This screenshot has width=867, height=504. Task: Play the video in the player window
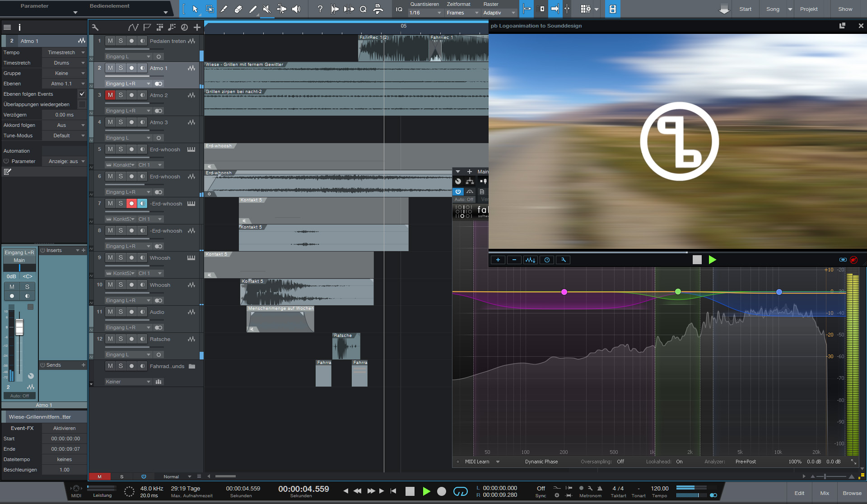(x=713, y=260)
